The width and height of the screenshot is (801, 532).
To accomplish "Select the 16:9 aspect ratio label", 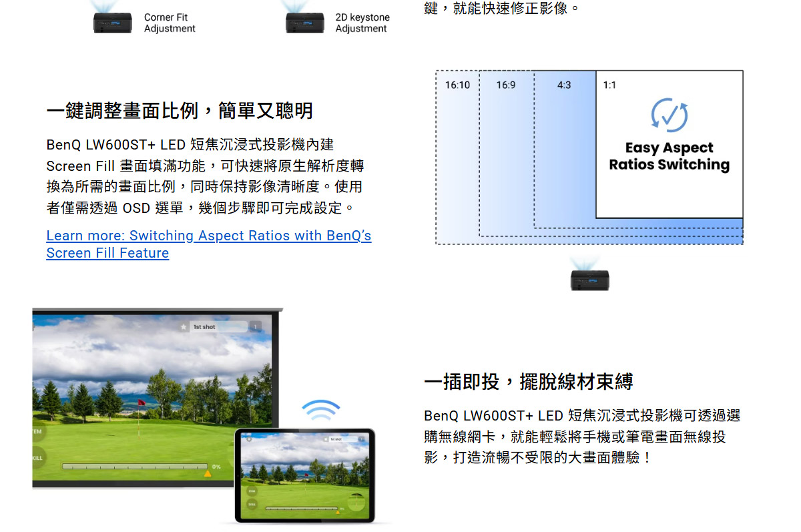I will point(506,85).
